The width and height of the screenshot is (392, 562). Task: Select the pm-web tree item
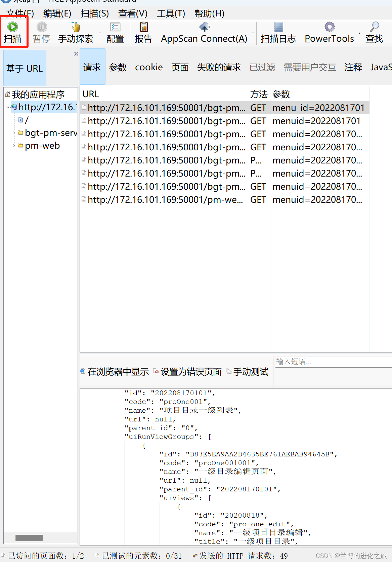coord(42,146)
